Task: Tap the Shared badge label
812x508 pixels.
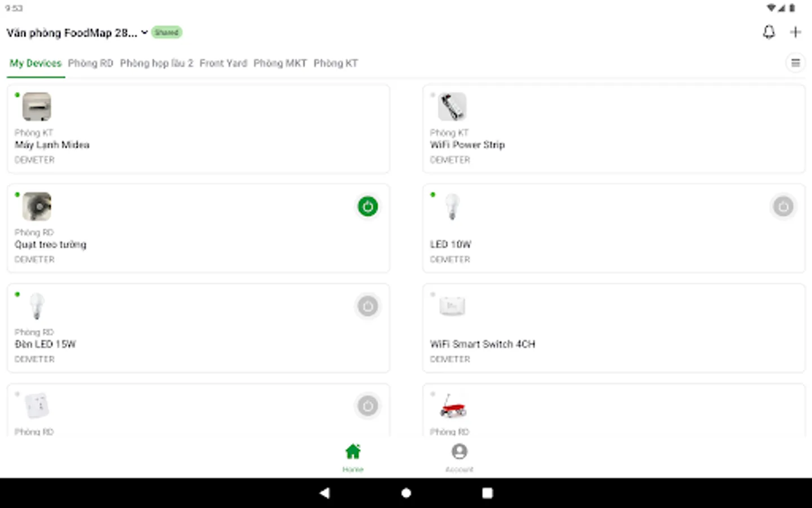Action: click(x=167, y=32)
